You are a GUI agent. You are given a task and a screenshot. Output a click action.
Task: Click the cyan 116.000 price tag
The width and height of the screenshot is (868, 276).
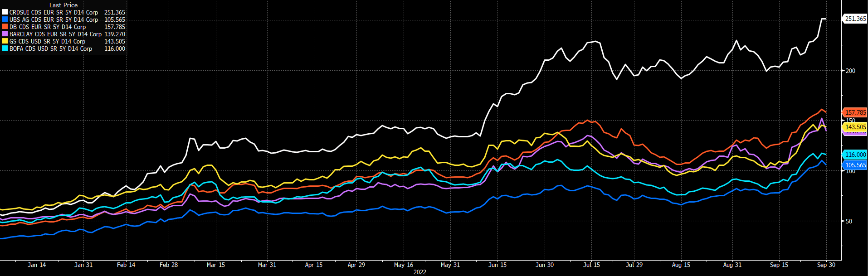[x=855, y=155]
